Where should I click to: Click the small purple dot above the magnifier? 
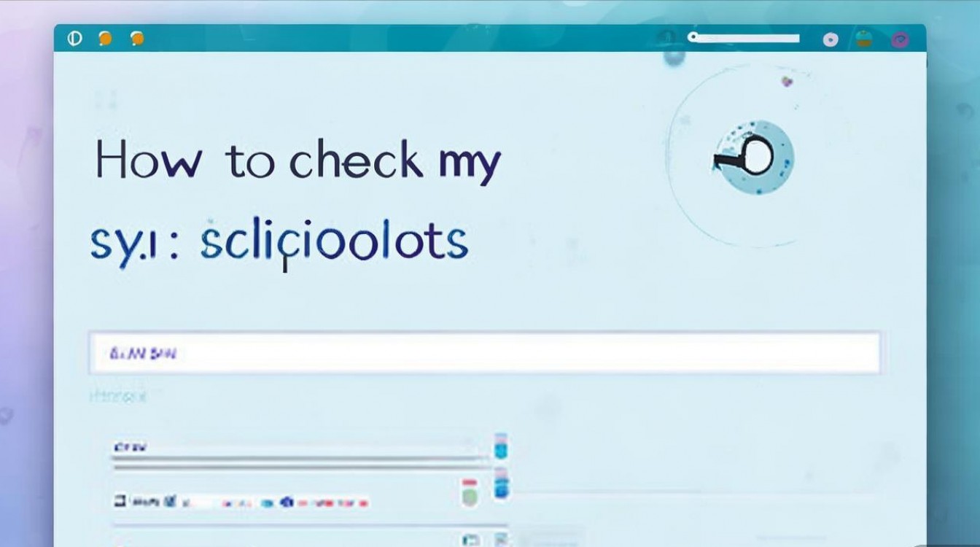coord(787,82)
